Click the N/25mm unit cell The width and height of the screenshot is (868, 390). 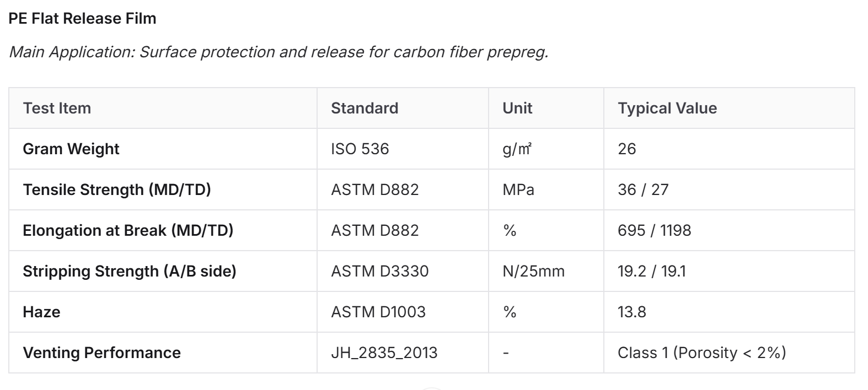coord(534,271)
